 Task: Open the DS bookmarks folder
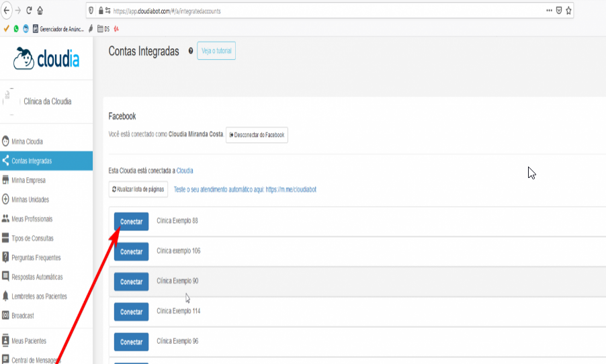[103, 29]
